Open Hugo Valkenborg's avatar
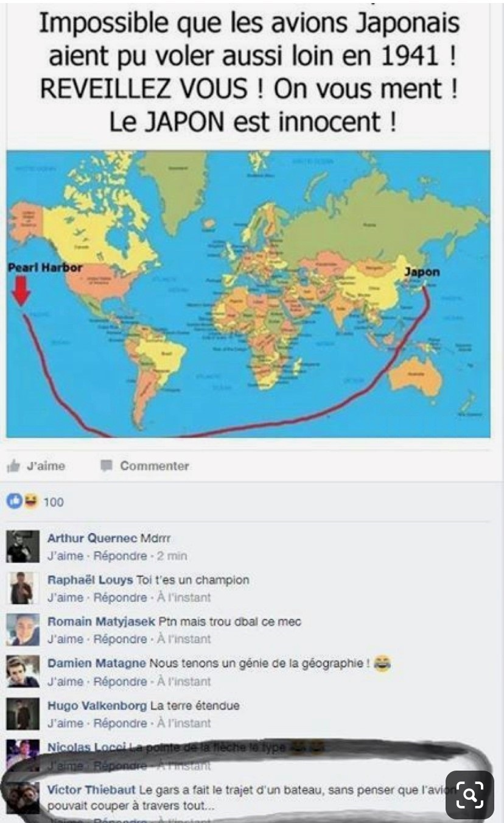Image resolution: width=504 pixels, height=823 pixels. coord(23,713)
